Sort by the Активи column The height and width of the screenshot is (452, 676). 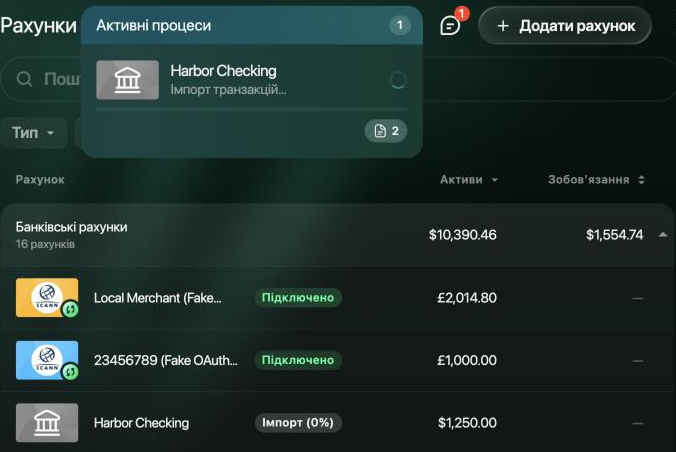[469, 180]
